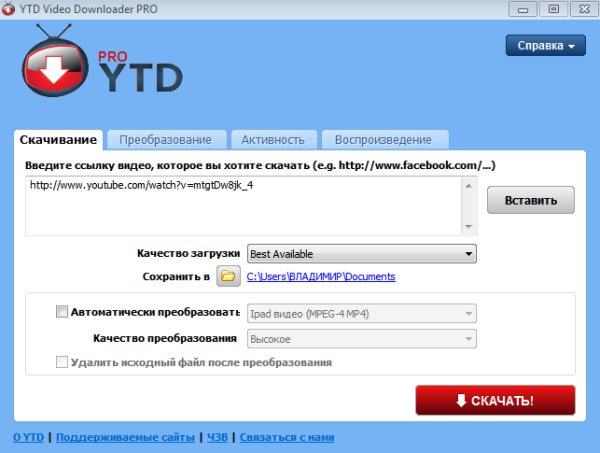Image resolution: width=600 pixels, height=453 pixels.
Task: Switch to the 'Преобразование' tab
Action: [165, 140]
